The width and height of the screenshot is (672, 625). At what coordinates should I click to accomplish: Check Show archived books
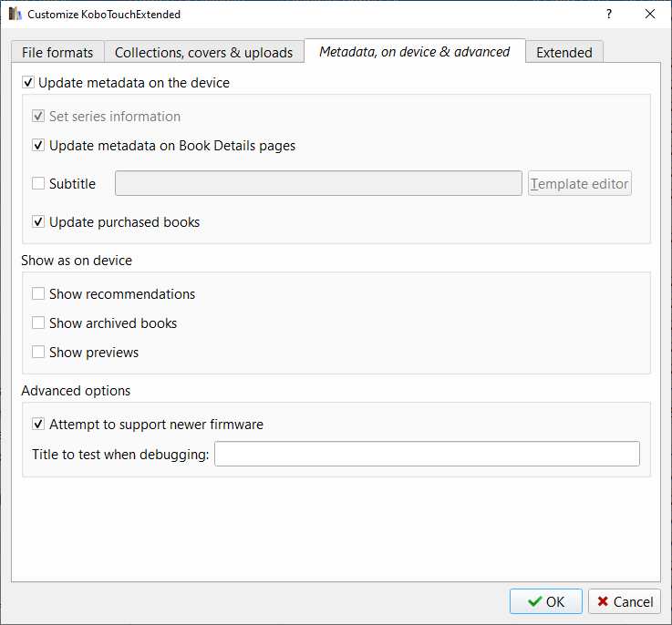(38, 323)
